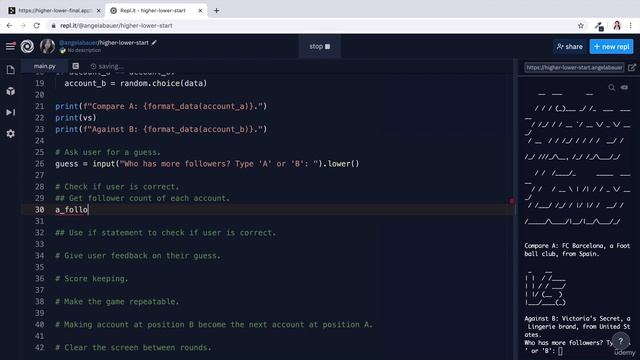Click the @angelabauer username link
Screen dimensions: 640x360
(78, 42)
